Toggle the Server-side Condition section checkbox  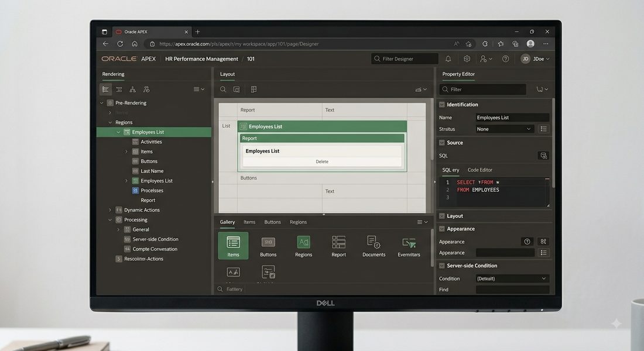coord(442,266)
